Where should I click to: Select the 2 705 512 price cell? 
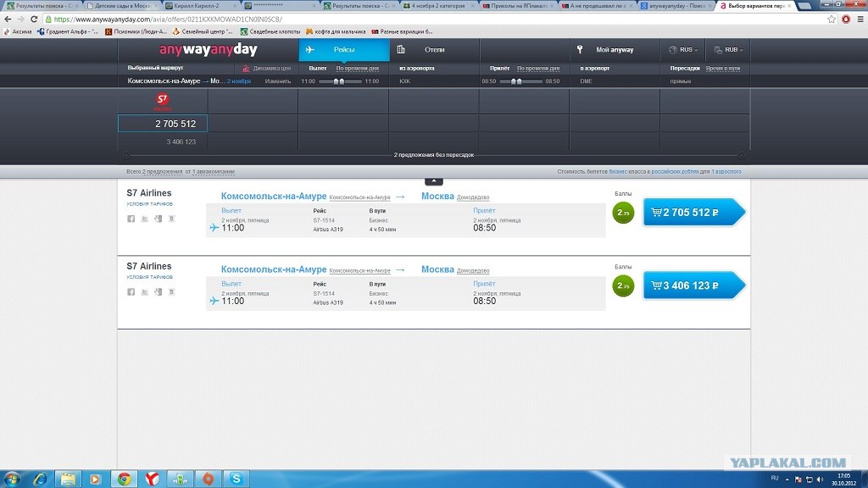coord(163,124)
